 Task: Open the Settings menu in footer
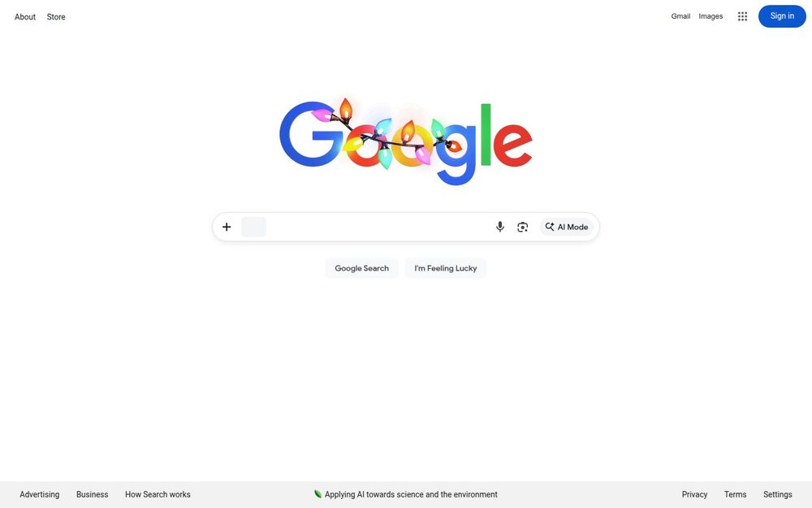(777, 494)
